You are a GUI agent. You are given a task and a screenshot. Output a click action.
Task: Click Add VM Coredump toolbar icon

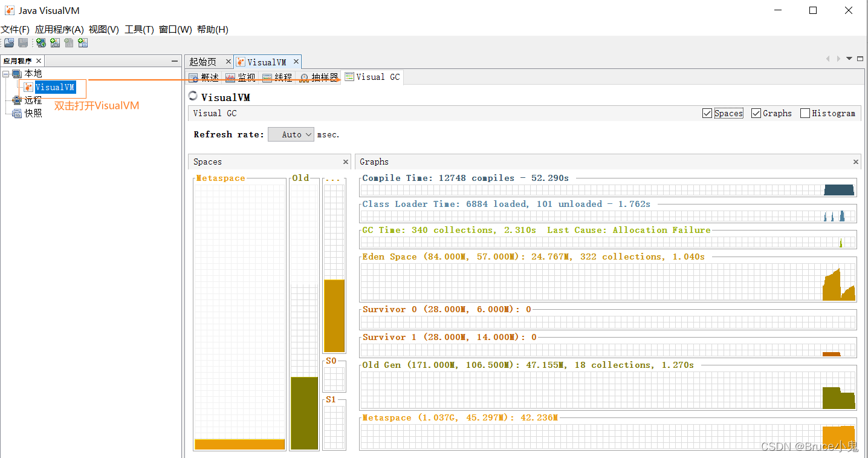(x=69, y=43)
